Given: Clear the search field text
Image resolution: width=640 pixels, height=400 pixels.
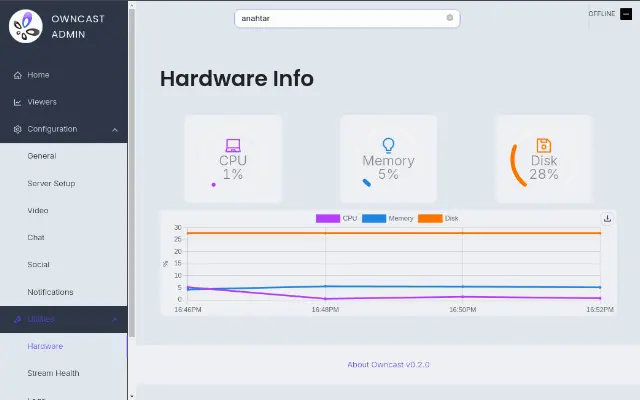Looking at the screenshot, I should pos(450,18).
